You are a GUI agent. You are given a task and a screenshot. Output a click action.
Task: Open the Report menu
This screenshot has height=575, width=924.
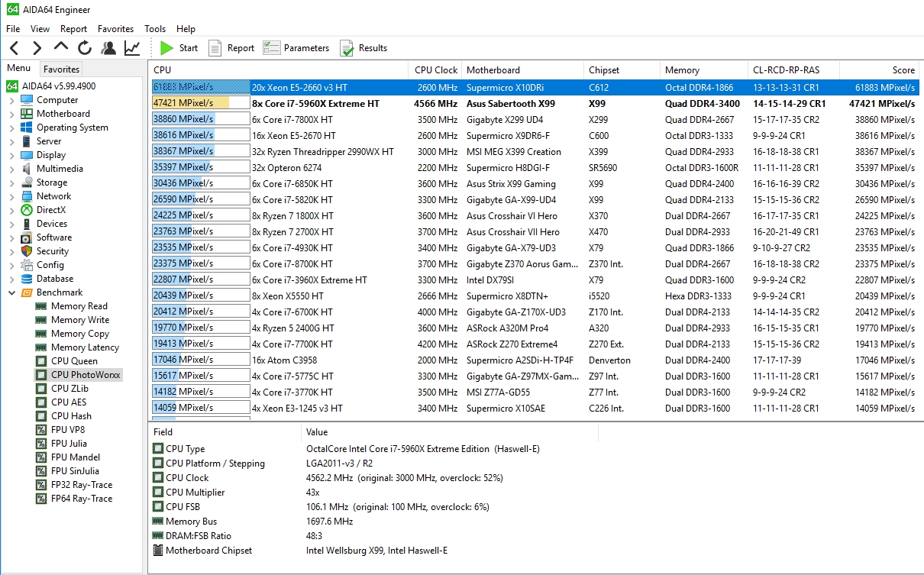pos(74,29)
